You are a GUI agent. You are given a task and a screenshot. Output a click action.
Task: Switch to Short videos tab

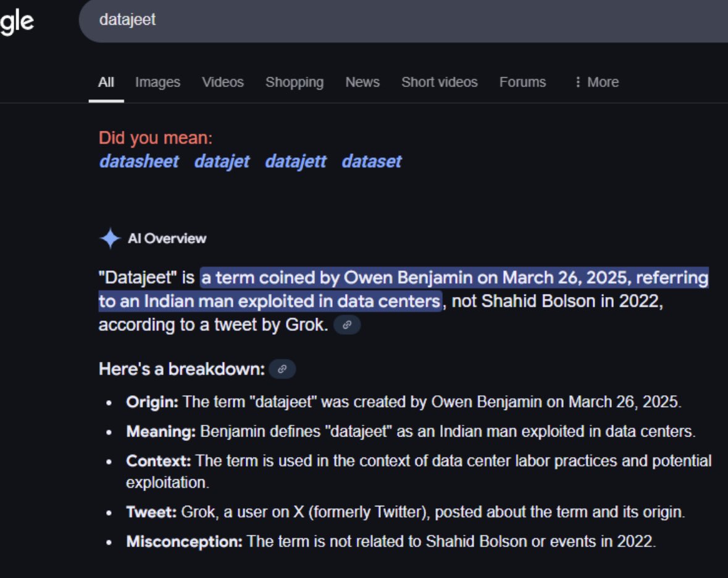click(439, 82)
